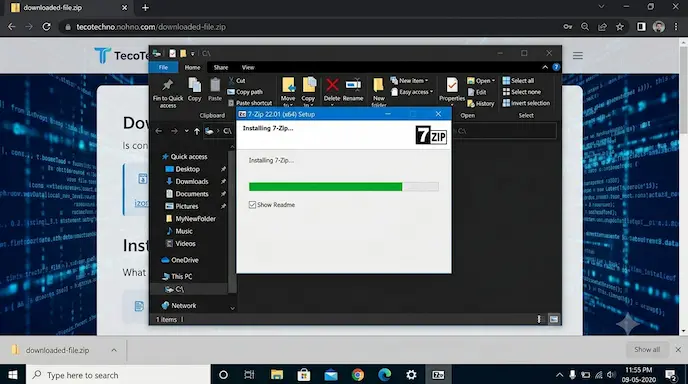Click Select none in ribbon

(x=522, y=92)
